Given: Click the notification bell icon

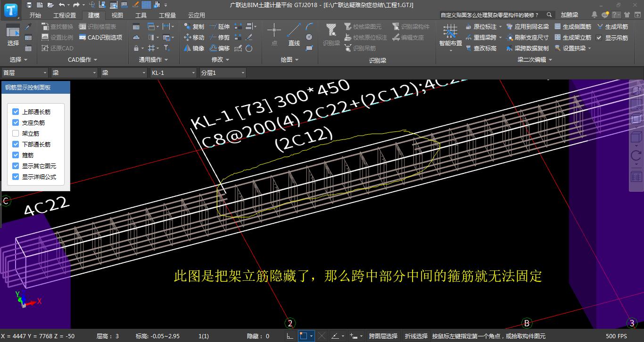Looking at the screenshot, I should pyautogui.click(x=594, y=15).
